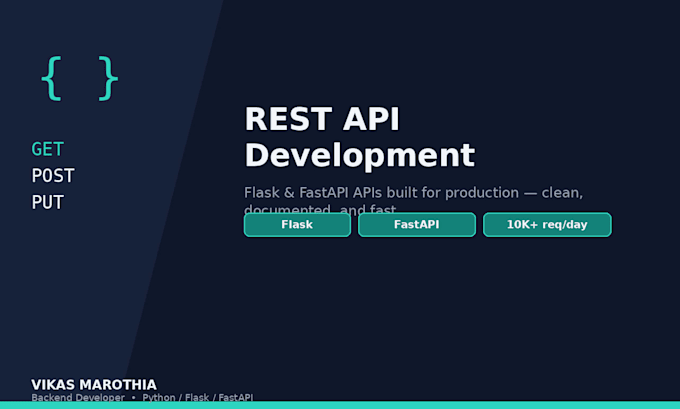Click the partially hidden documented text line
This screenshot has height=409, width=680.
[x=320, y=209]
